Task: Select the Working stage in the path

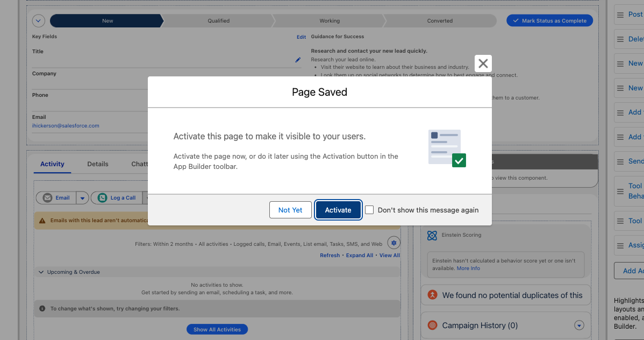Action: click(330, 21)
